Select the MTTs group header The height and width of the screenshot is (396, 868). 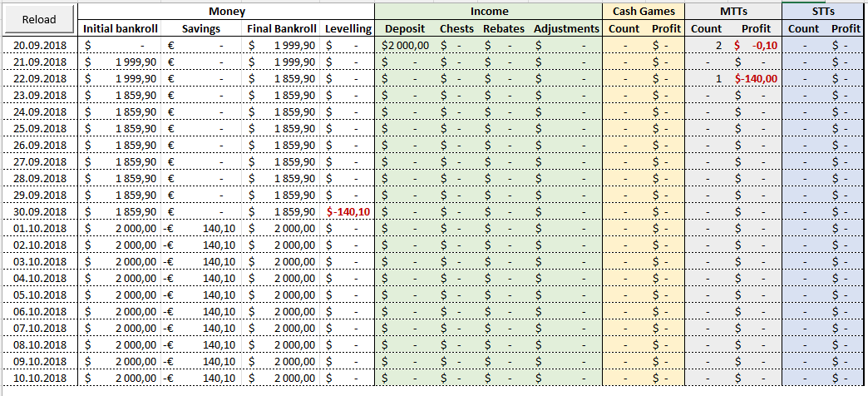click(733, 12)
